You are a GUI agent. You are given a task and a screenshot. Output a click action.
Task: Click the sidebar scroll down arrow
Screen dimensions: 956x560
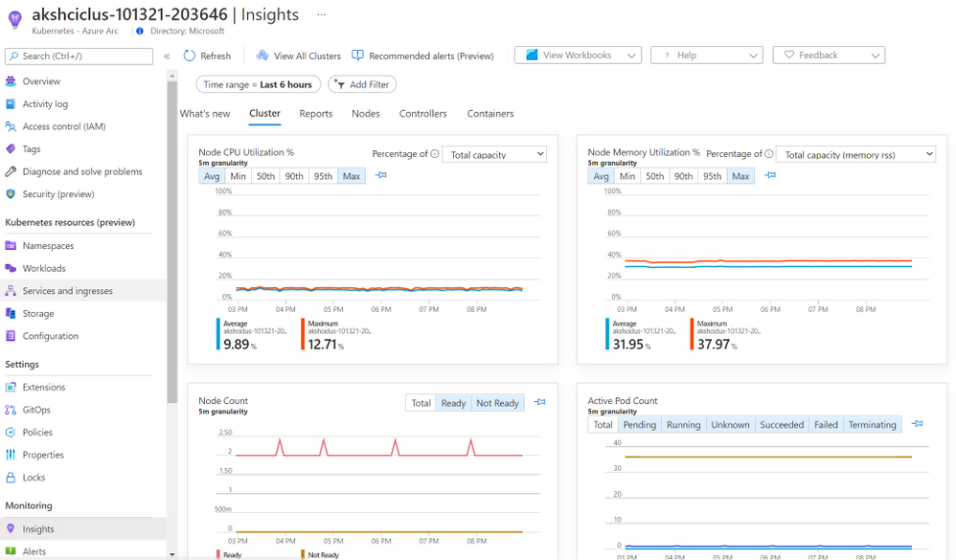[171, 554]
